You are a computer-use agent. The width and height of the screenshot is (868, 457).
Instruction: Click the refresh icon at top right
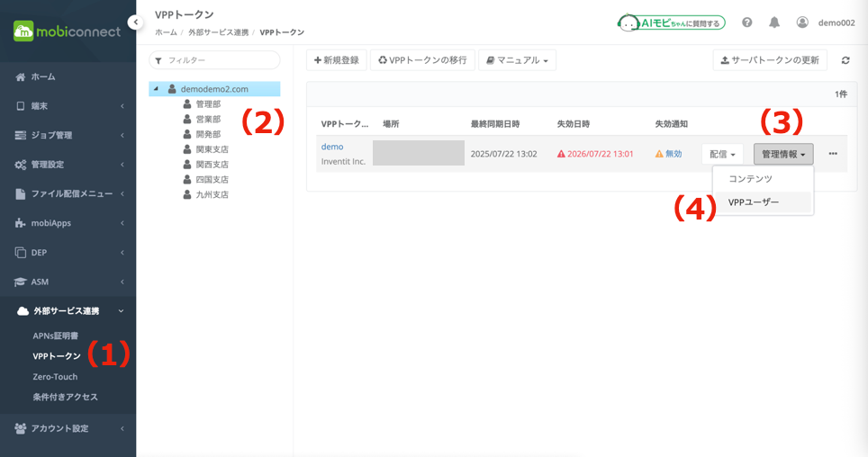point(845,60)
